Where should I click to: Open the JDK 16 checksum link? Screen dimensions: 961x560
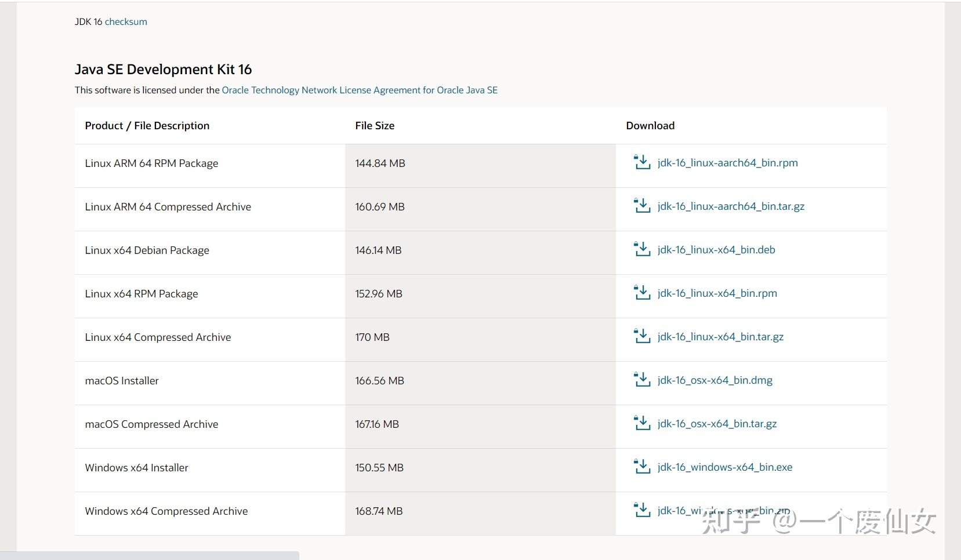(126, 21)
